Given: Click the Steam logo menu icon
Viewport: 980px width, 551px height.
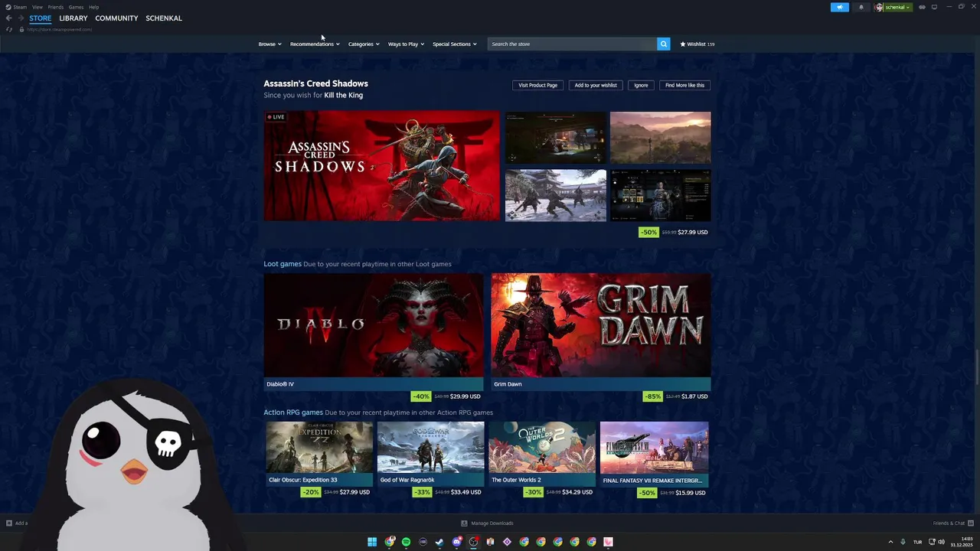Looking at the screenshot, I should point(8,7).
